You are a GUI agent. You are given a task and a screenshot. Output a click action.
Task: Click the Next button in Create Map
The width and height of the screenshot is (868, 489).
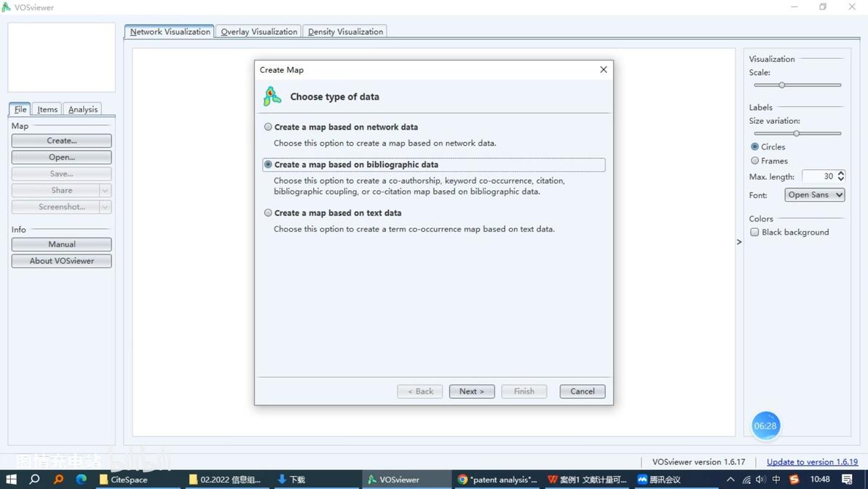tap(472, 391)
